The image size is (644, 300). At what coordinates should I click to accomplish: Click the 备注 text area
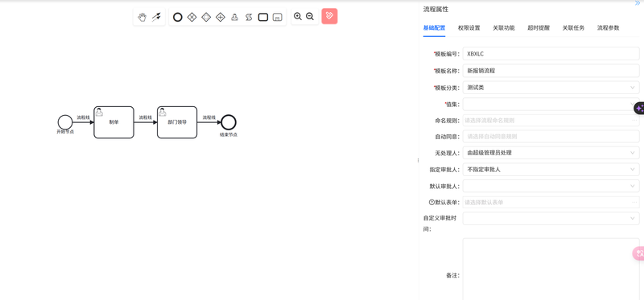click(x=551, y=269)
